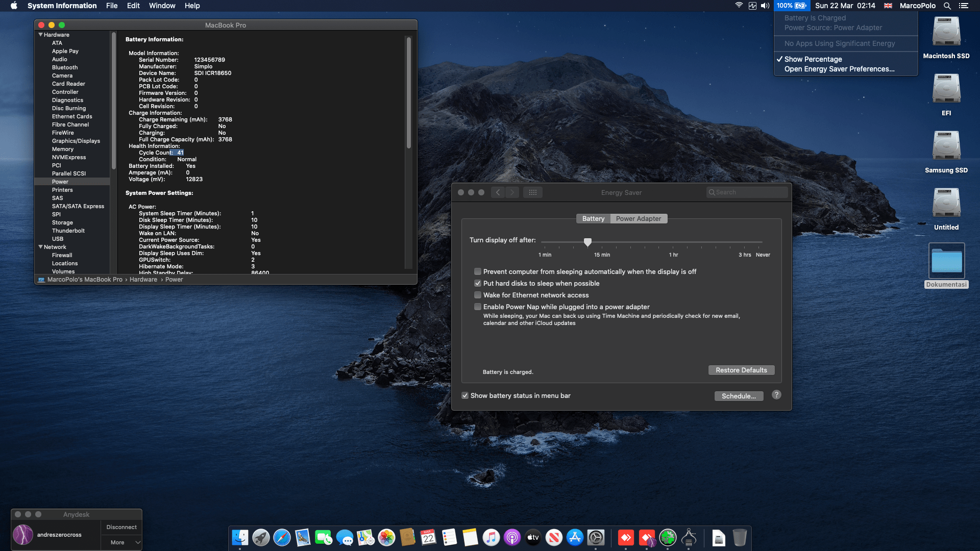This screenshot has height=551, width=980.
Task: Click the Turn display off after slider handle
Action: tap(587, 242)
